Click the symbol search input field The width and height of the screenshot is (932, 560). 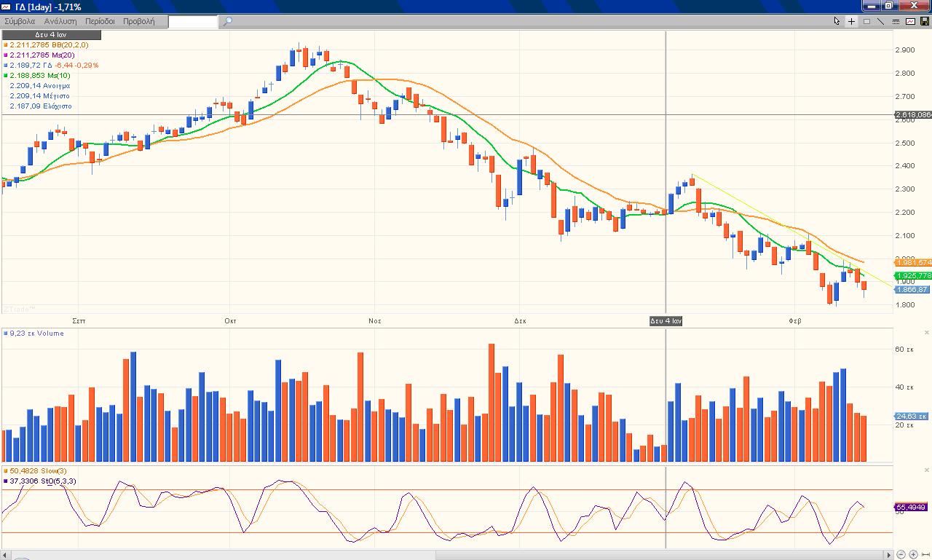pos(193,22)
